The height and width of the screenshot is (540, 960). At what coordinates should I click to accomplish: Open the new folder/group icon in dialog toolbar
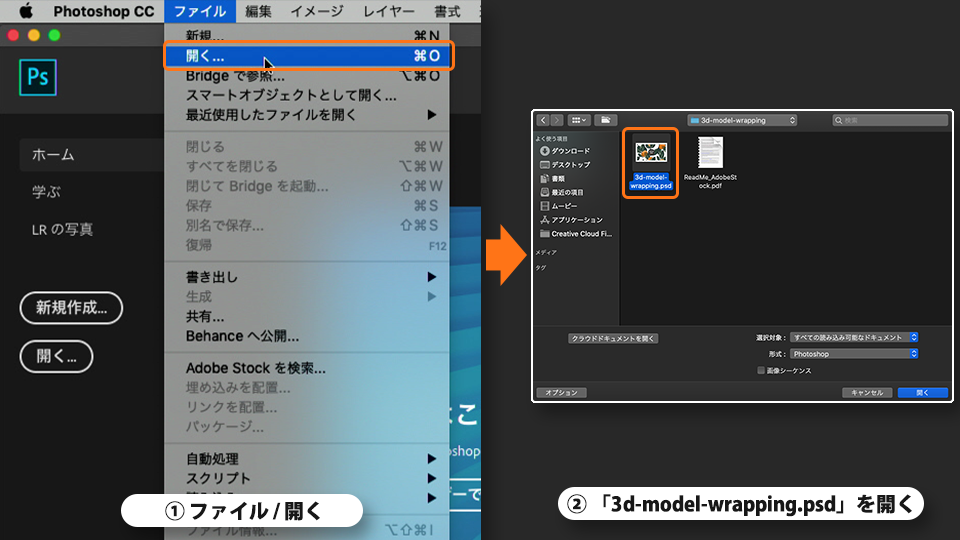606,120
